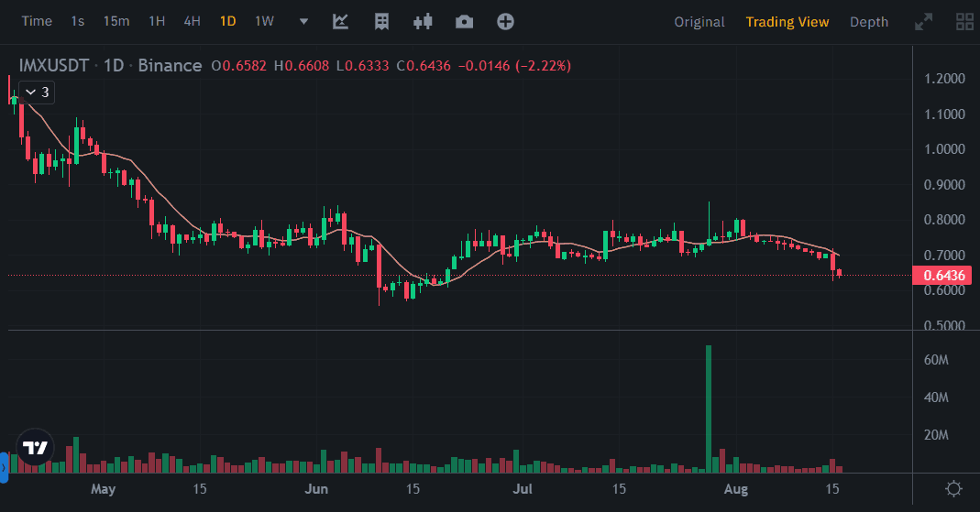Switch to the Depth chart tab
This screenshot has height=512, width=980.
coord(868,22)
